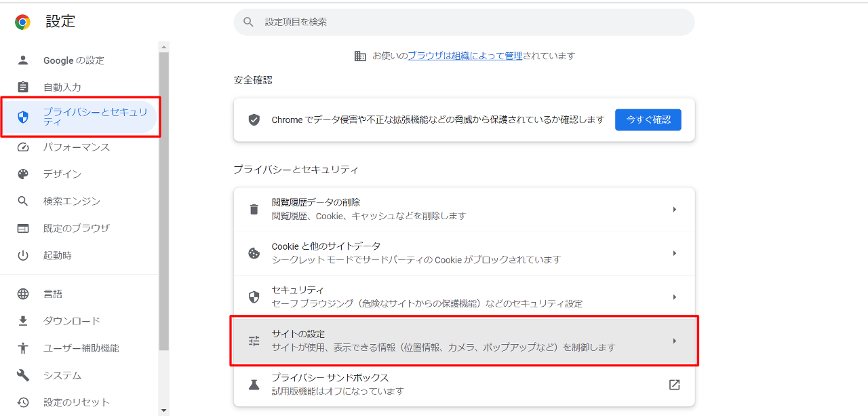Click the cookie icon beside Cookie と他のサイトデータ

(253, 252)
